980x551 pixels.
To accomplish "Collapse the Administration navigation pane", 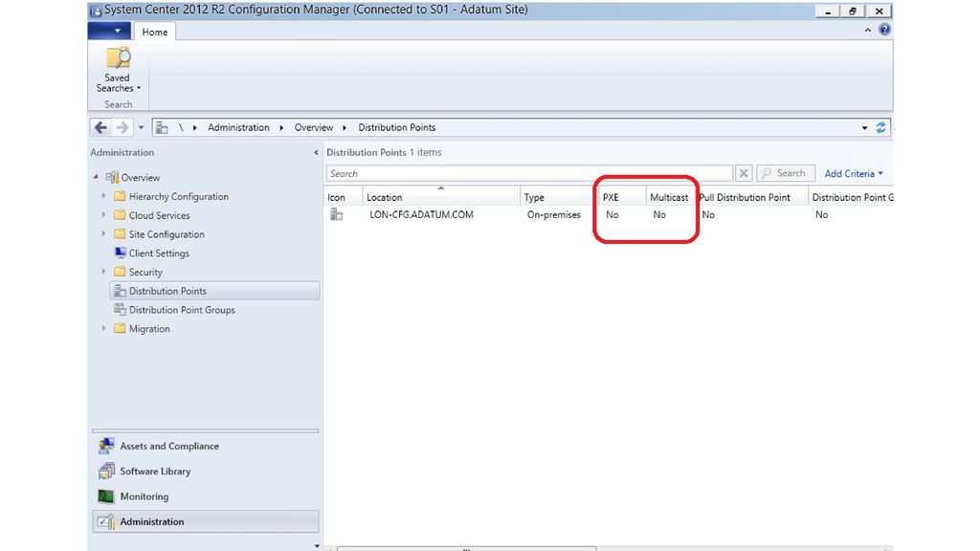I will pyautogui.click(x=316, y=152).
